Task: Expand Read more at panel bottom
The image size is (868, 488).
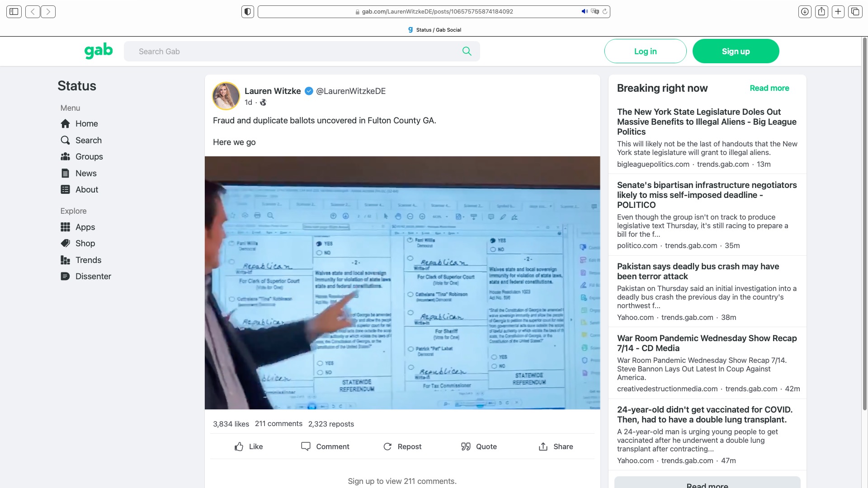Action: point(707,485)
